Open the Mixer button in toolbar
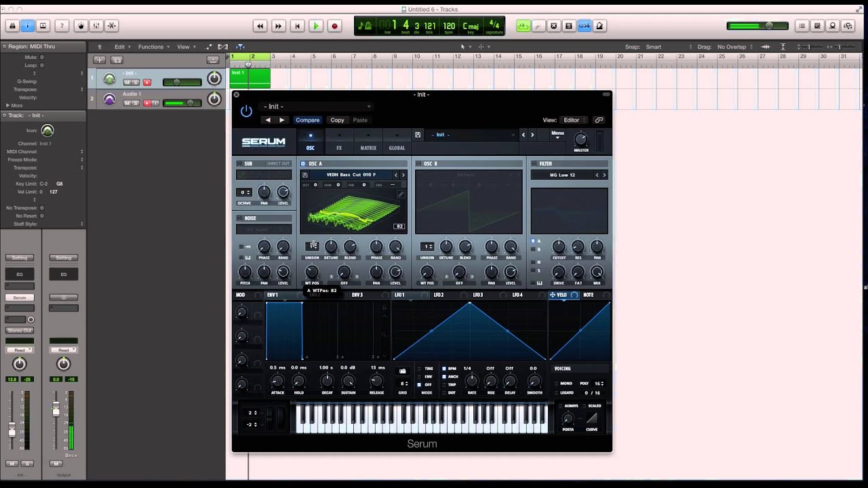Image resolution: width=868 pixels, height=488 pixels. (x=96, y=26)
